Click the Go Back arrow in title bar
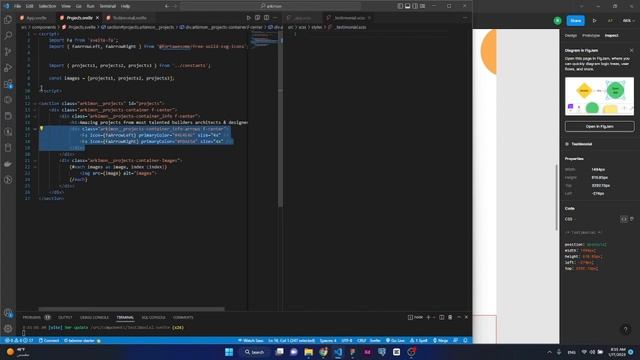Screen dimensions: 640x360 pyautogui.click(x=167, y=6)
